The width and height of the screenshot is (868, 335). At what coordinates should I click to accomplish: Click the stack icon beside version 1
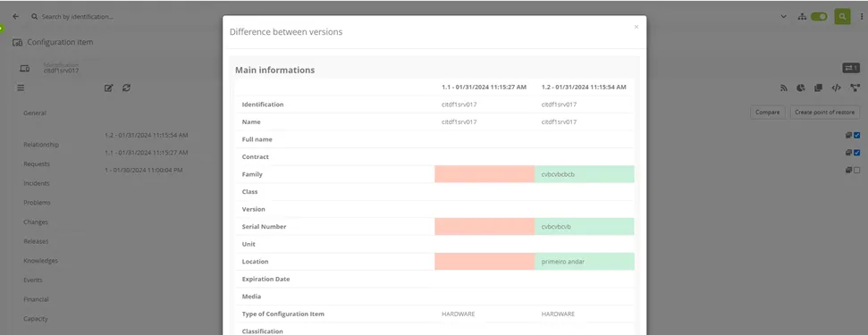coord(848,171)
